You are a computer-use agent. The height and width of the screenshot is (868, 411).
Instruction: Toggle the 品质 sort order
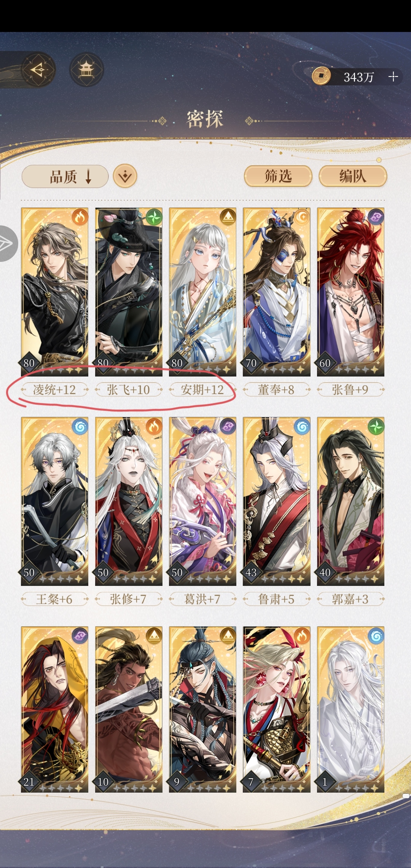(x=65, y=177)
